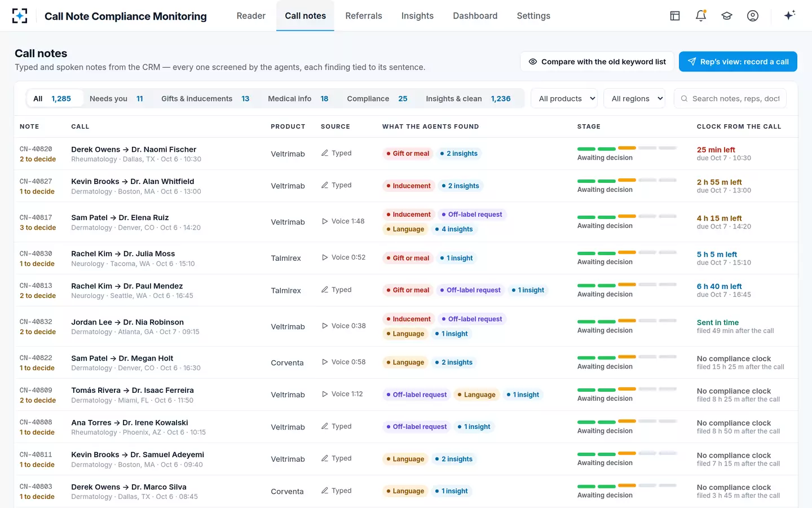This screenshot has width=812, height=508.
Task: Open the All regions dropdown
Action: click(634, 99)
